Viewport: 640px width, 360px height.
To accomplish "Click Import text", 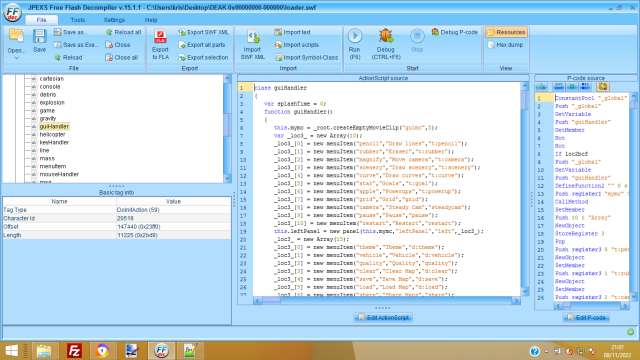I will click(x=293, y=32).
